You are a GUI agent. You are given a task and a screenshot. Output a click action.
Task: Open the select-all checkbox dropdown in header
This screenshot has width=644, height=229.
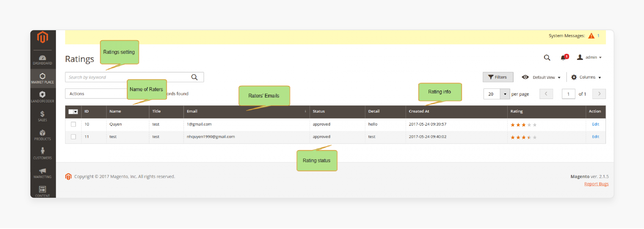pyautogui.click(x=73, y=112)
